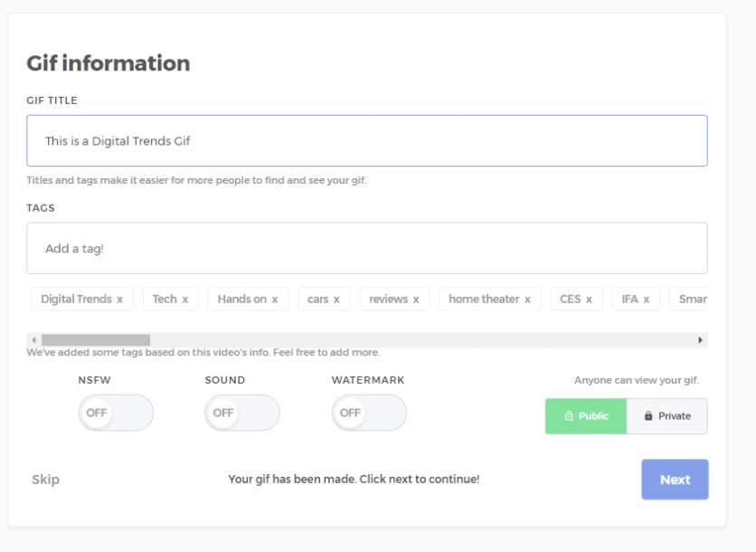The width and height of the screenshot is (756, 552).
Task: Enable the Sound toggle
Action: pyautogui.click(x=242, y=413)
